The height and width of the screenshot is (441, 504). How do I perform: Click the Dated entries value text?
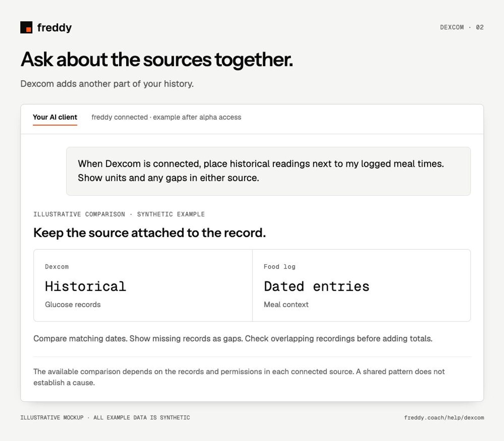tap(317, 286)
